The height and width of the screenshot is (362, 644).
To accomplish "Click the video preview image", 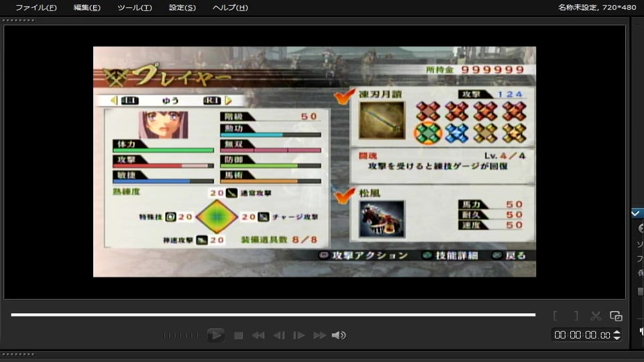I will 314,162.
